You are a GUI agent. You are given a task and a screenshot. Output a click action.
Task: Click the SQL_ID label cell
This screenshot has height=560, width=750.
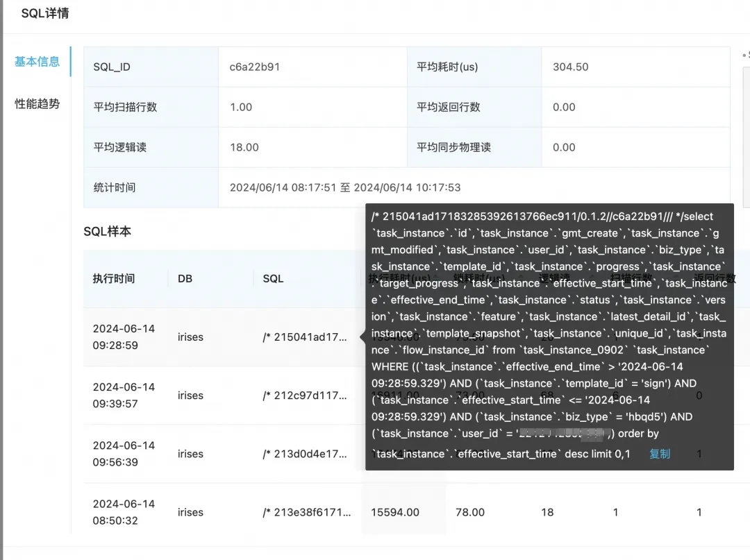click(x=151, y=67)
